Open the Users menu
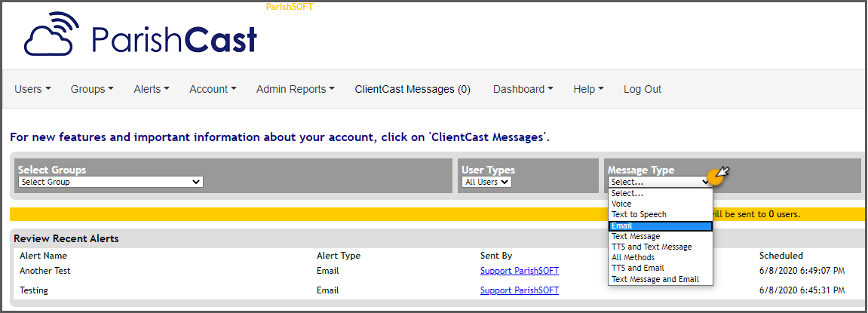 coord(32,89)
